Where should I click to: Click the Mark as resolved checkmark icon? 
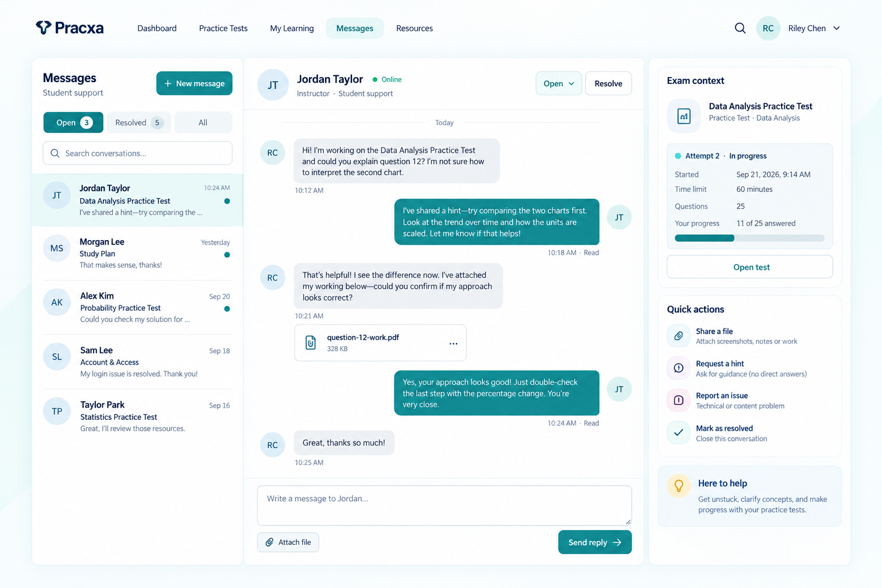coord(678,432)
